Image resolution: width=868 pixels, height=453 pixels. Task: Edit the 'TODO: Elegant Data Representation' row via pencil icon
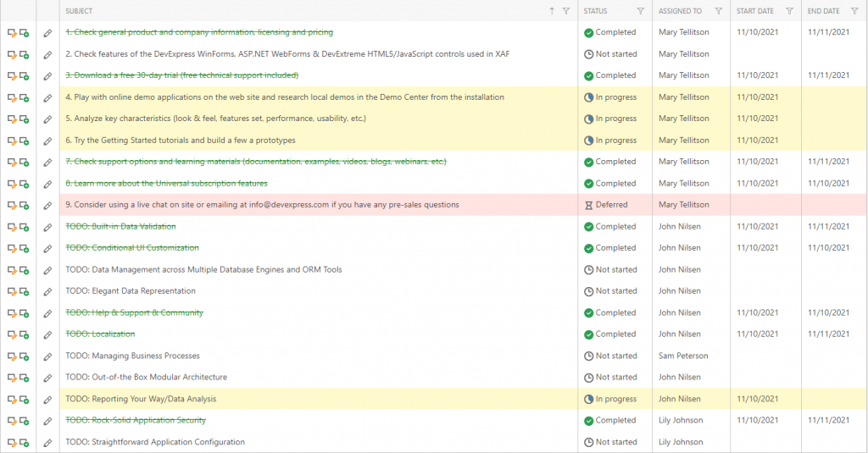[48, 291]
